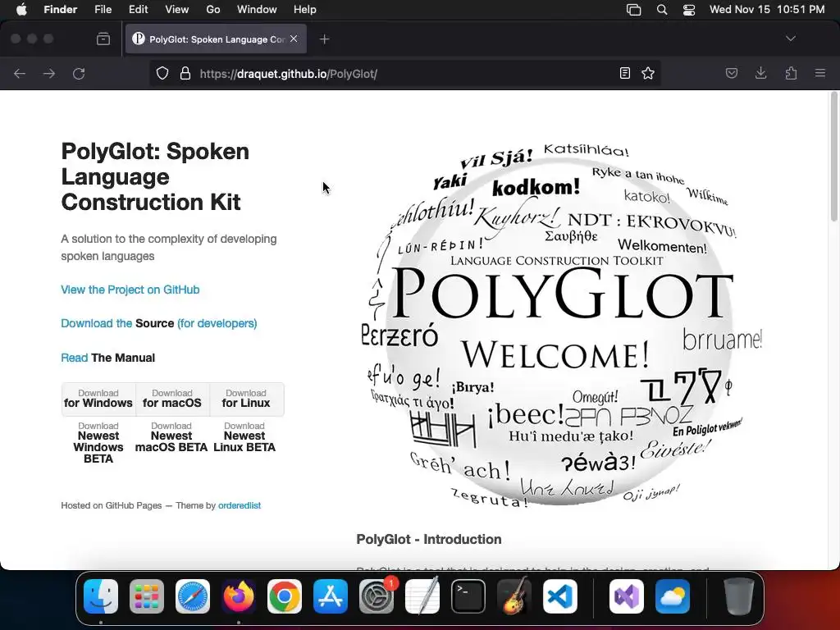
Task: Launch Terminal from the Dock
Action: [468, 596]
